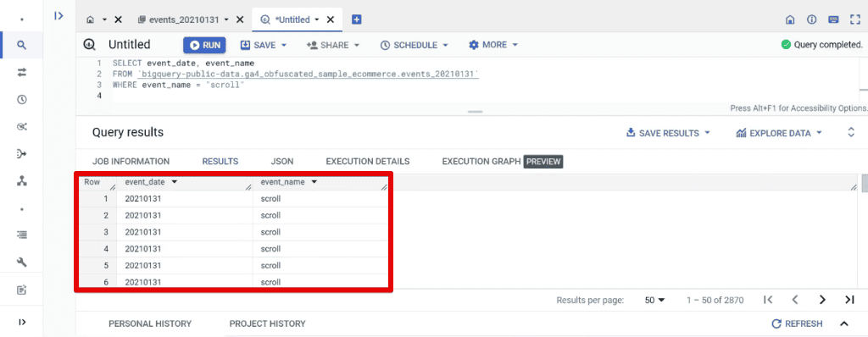Screen dimensions: 868x337
Task: Open Analytics Hub icon in sidebar
Action: (x=21, y=127)
